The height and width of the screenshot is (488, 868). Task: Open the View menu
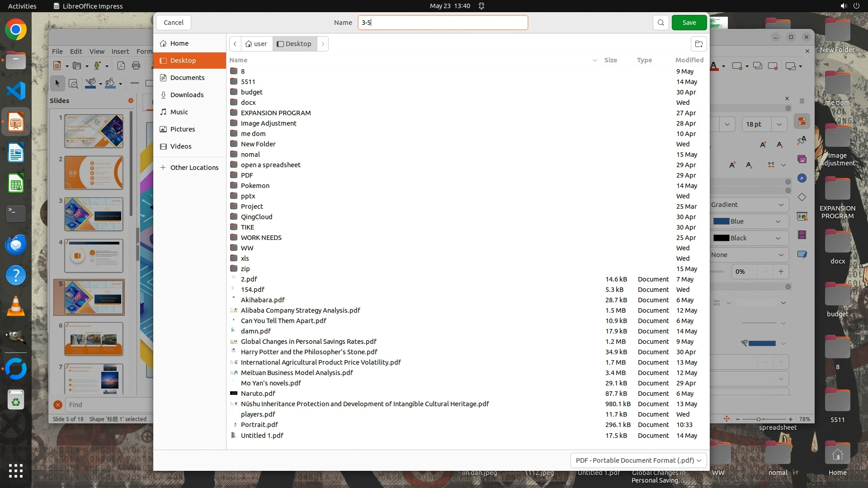[97, 52]
